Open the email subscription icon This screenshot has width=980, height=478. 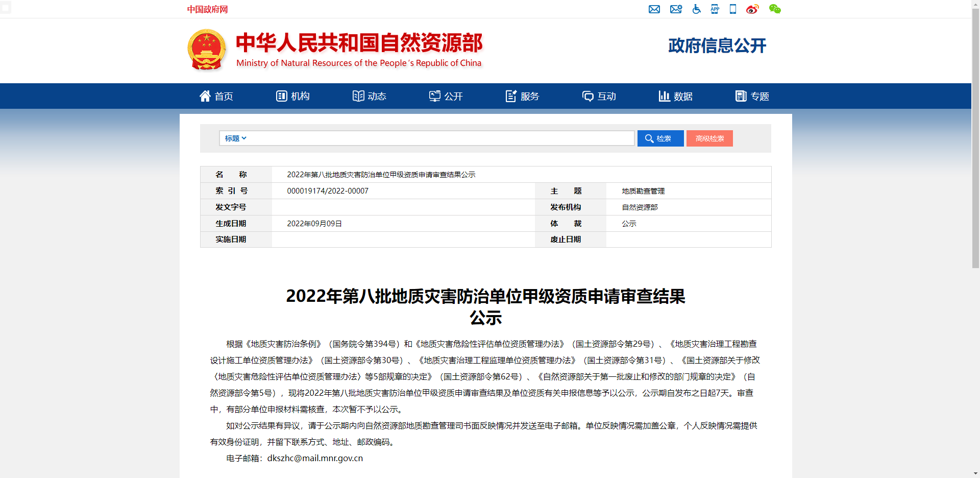[655, 9]
